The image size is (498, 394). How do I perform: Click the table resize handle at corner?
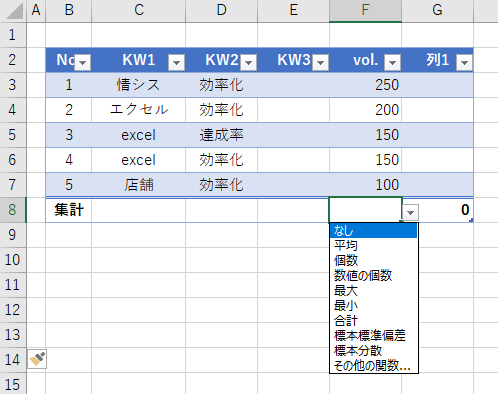(471, 220)
